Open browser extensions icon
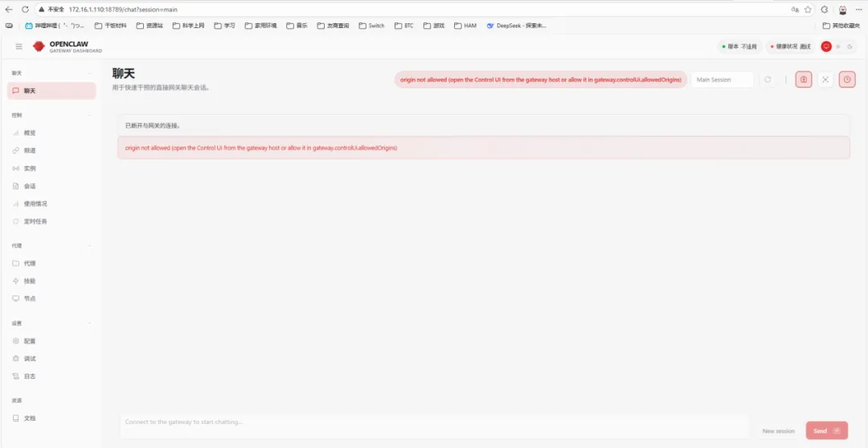The height and width of the screenshot is (448, 868). coord(825,10)
